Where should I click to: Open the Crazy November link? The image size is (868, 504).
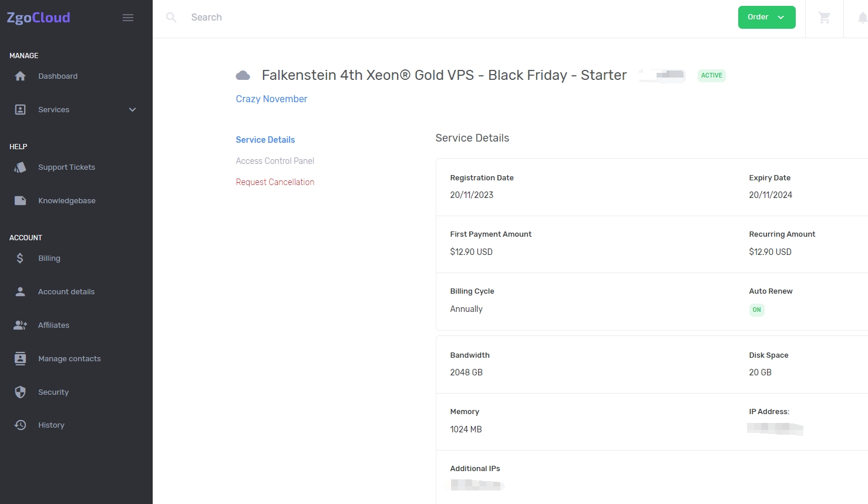[271, 99]
